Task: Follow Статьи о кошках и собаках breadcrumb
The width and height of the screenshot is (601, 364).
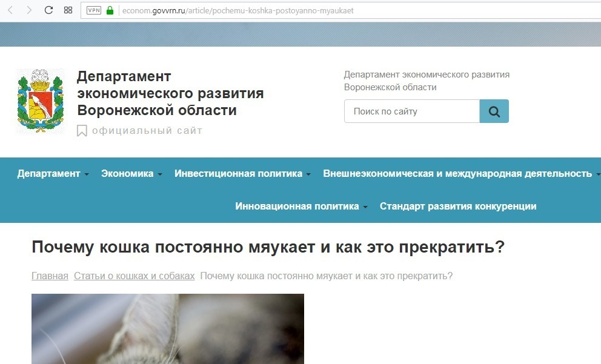Action: click(x=134, y=276)
